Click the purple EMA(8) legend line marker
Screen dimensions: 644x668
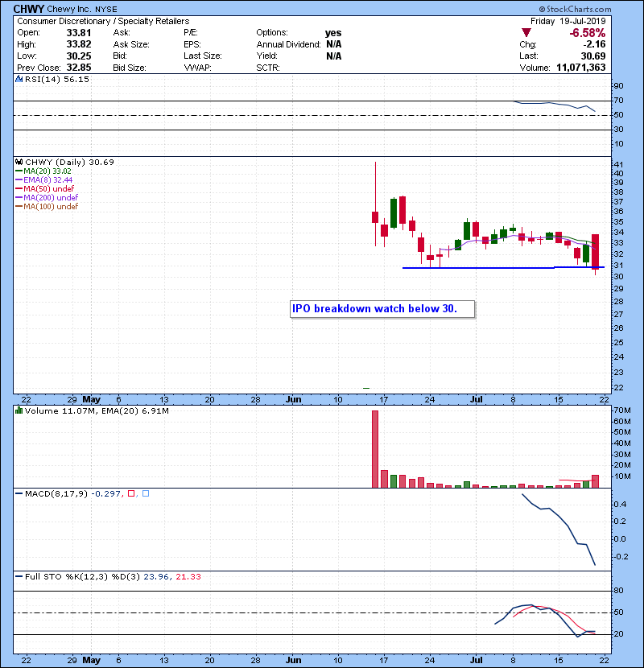(x=19, y=179)
